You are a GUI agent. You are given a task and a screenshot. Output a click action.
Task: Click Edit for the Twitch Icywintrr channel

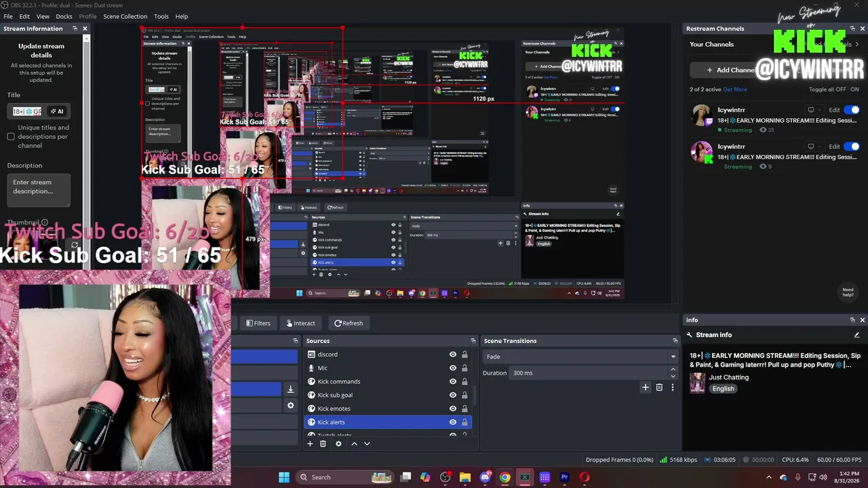(x=834, y=110)
